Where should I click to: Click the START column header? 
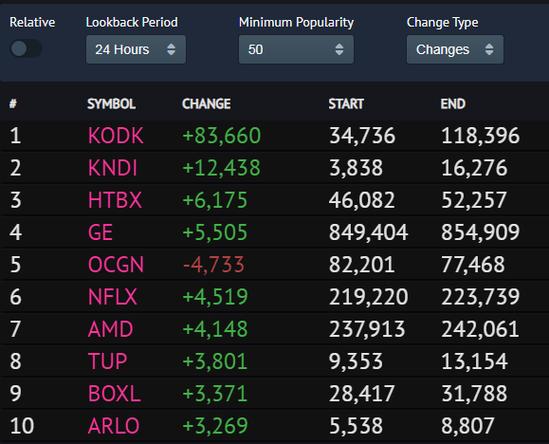(346, 104)
